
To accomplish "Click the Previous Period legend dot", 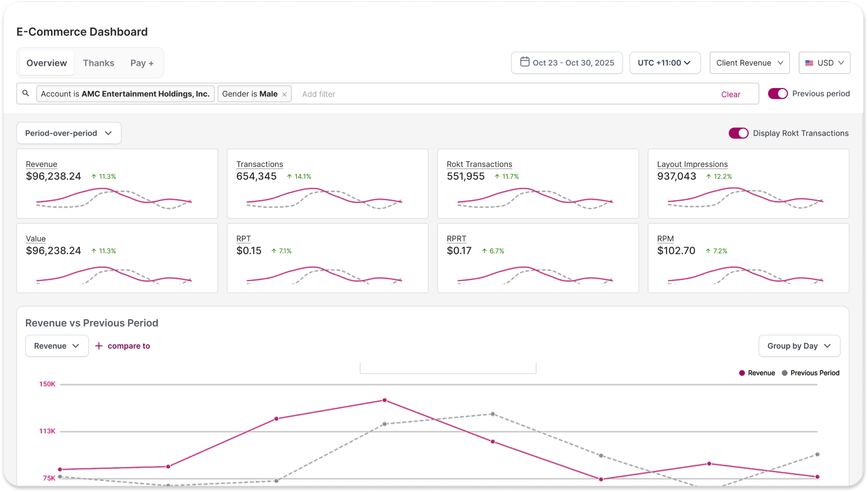I will pos(784,373).
